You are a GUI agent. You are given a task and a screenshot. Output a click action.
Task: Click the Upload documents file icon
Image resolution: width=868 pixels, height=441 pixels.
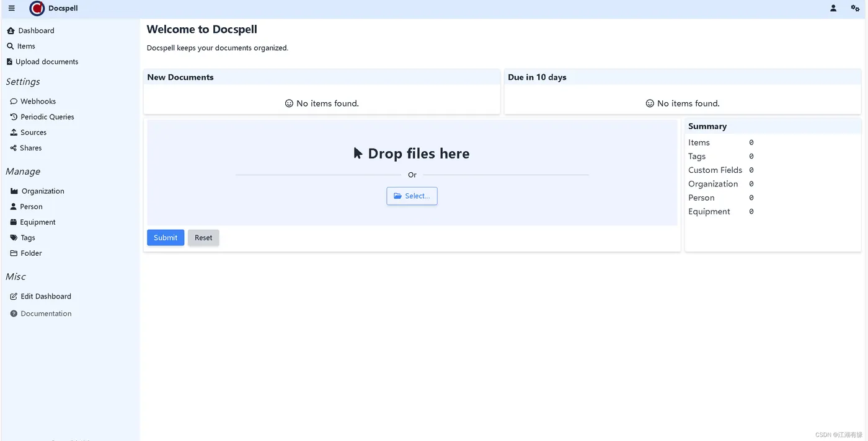point(9,62)
